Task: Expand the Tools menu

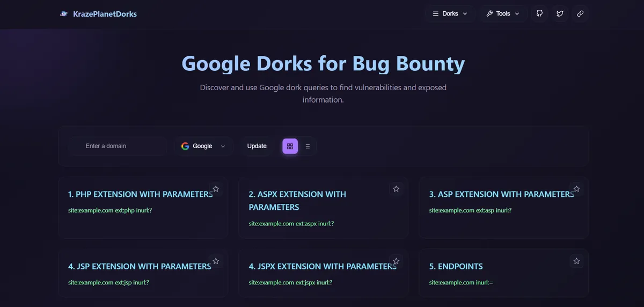Action: (503, 14)
